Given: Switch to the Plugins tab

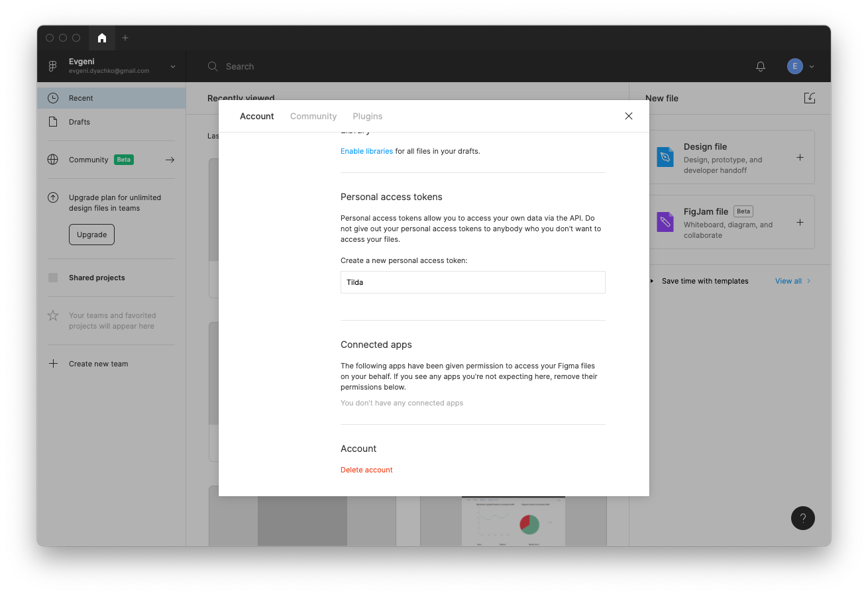Looking at the screenshot, I should pyautogui.click(x=368, y=116).
